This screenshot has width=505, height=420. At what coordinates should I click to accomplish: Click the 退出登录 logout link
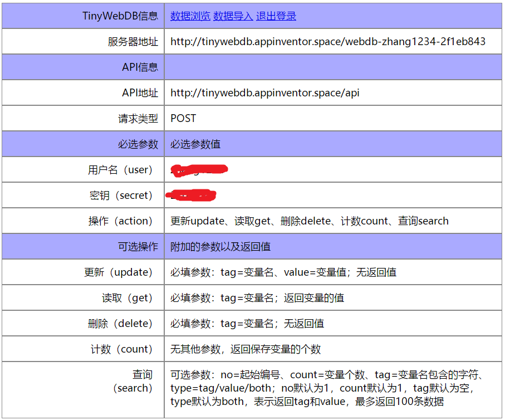point(276,16)
